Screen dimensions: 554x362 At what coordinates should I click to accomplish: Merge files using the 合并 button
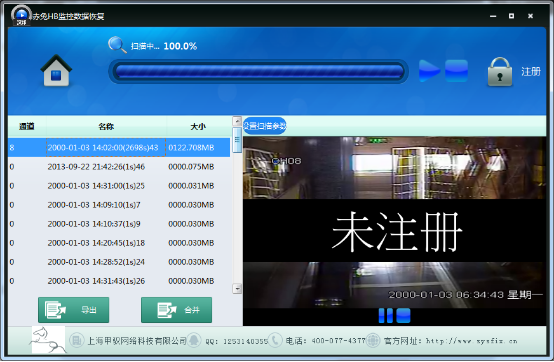176,310
